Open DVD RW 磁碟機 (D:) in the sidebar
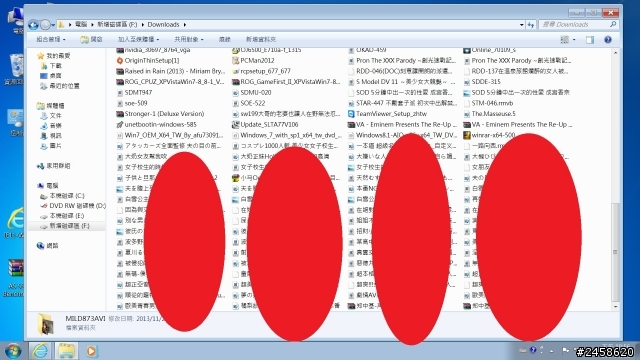This screenshot has height=360, width=640. (73, 206)
